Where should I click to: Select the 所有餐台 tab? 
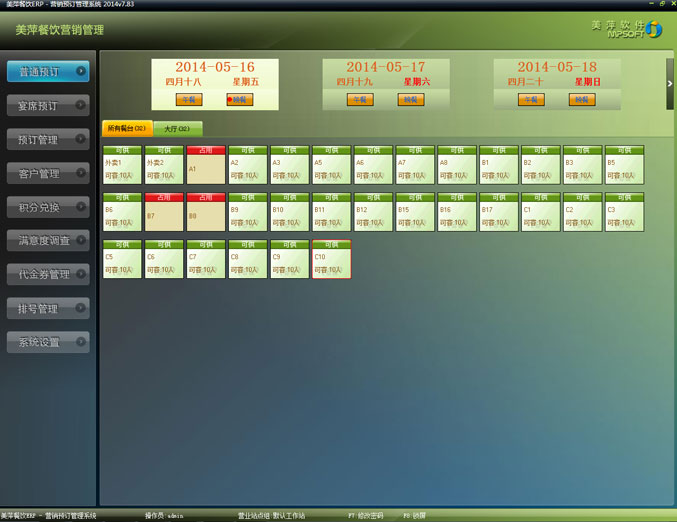click(x=127, y=129)
